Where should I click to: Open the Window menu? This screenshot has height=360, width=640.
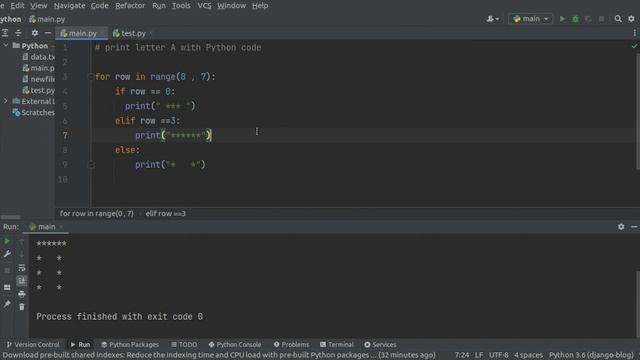(231, 5)
